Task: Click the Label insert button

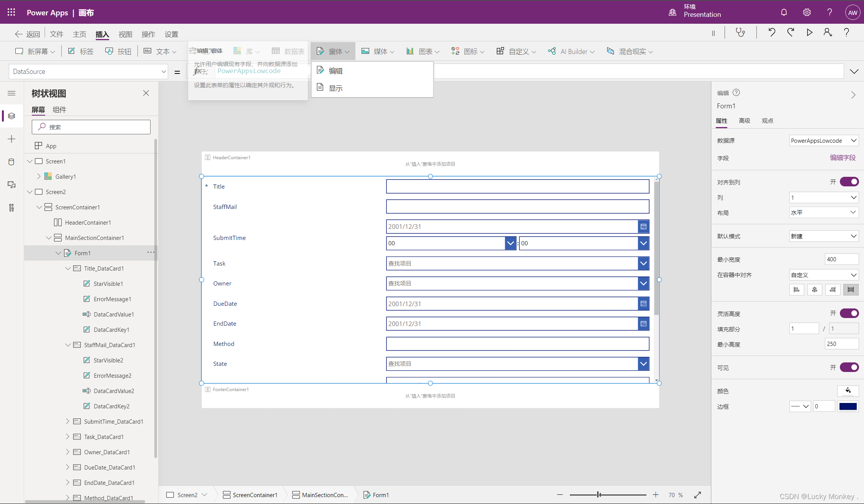Action: (81, 51)
